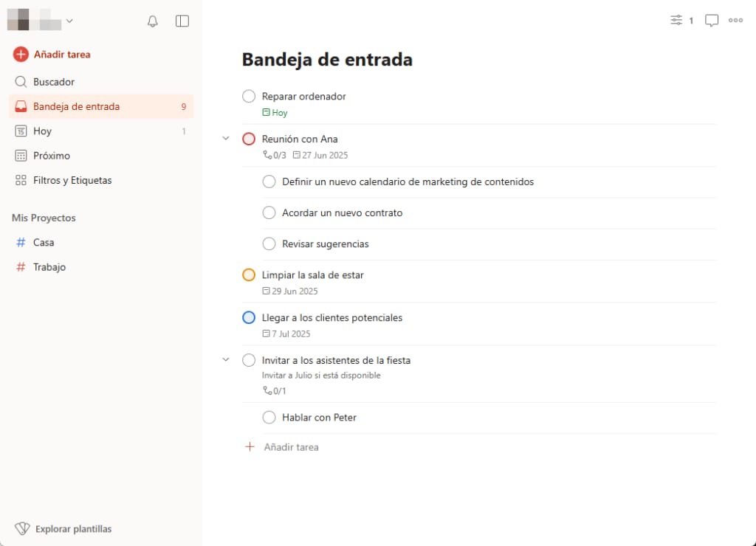Open the three-dot options menu

[x=735, y=20]
